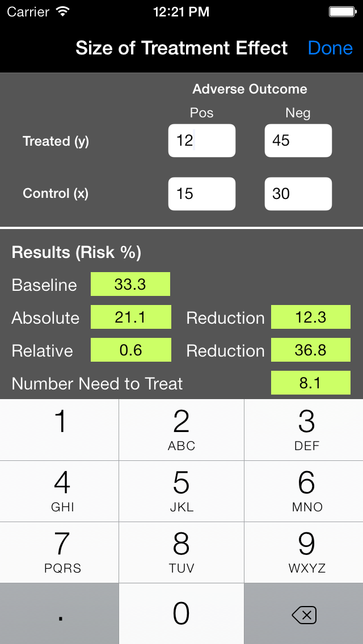Tap the Baseline result value 33.3
363x644 pixels.
click(x=130, y=284)
